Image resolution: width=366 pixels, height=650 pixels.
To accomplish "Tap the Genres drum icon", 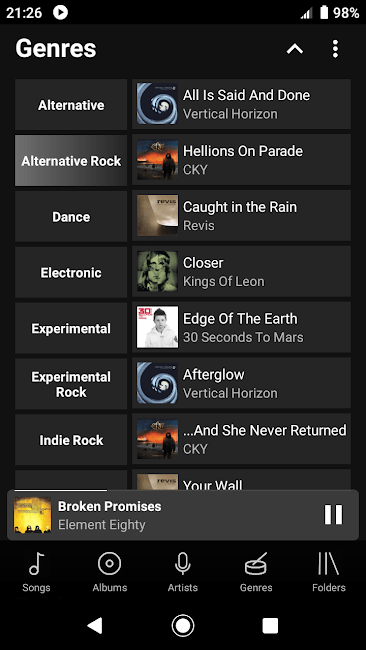I will click(x=256, y=564).
